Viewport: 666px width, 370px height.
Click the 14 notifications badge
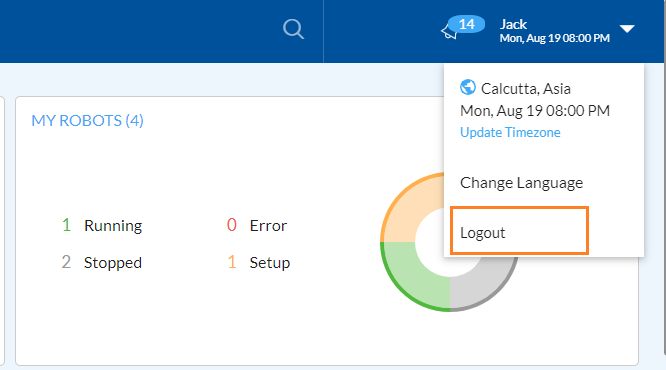tap(467, 24)
